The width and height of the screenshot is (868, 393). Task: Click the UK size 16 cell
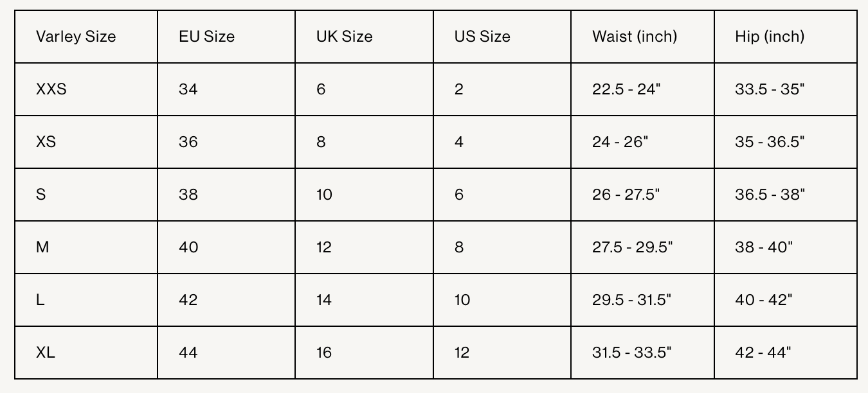tap(365, 353)
